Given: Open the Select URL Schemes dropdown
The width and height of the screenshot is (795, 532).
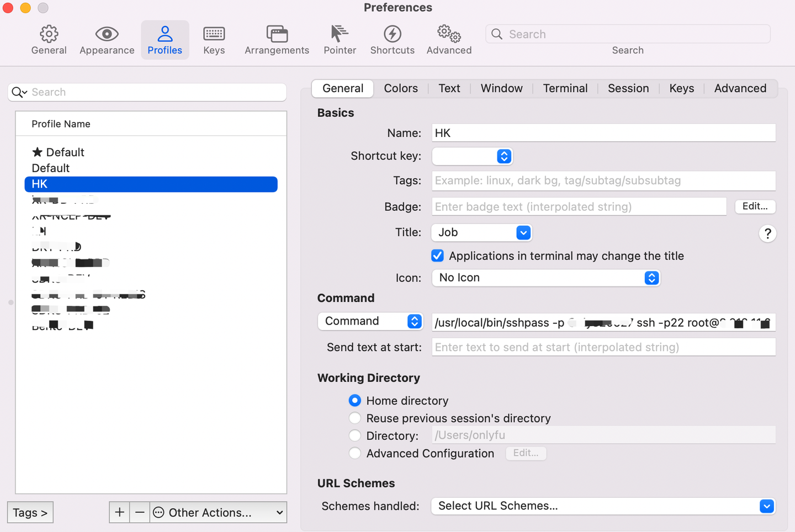Looking at the screenshot, I should click(766, 506).
